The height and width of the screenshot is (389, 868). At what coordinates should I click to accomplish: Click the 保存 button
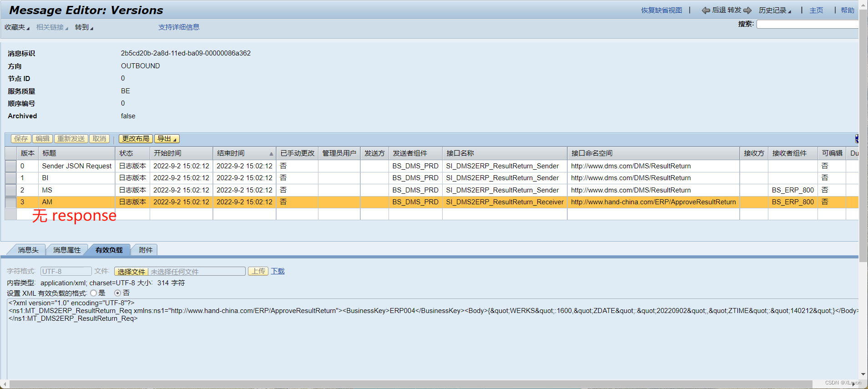tap(21, 139)
